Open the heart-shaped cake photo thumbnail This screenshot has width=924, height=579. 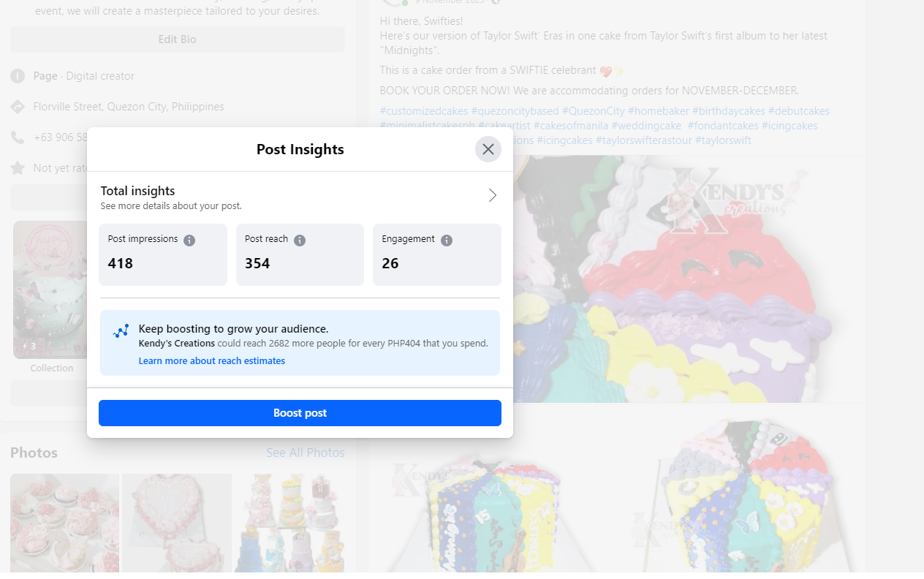pyautogui.click(x=177, y=522)
